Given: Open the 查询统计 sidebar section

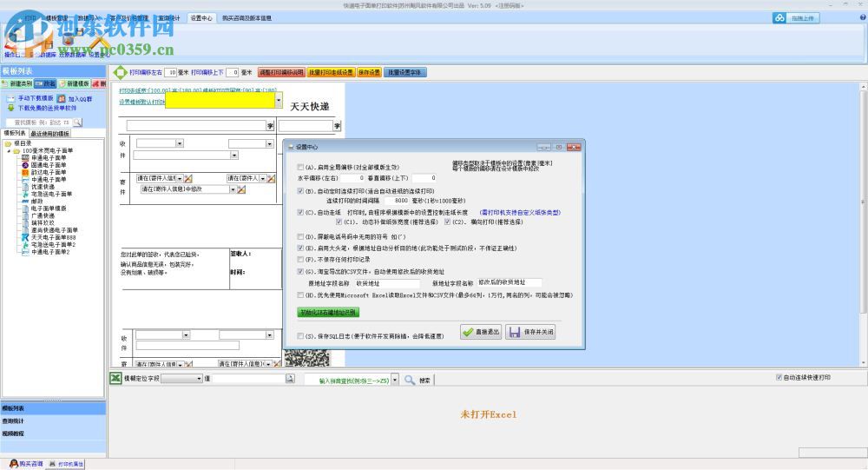Looking at the screenshot, I should pyautogui.click(x=53, y=421).
